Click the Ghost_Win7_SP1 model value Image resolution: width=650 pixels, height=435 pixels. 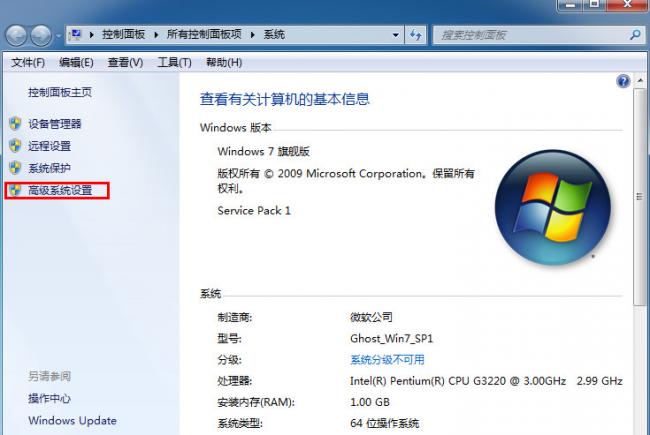[x=392, y=339]
